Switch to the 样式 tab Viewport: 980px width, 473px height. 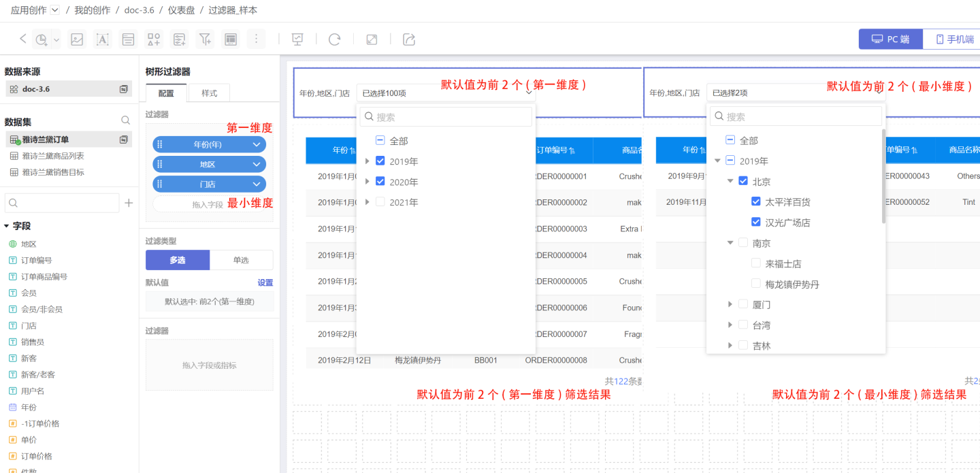[209, 93]
